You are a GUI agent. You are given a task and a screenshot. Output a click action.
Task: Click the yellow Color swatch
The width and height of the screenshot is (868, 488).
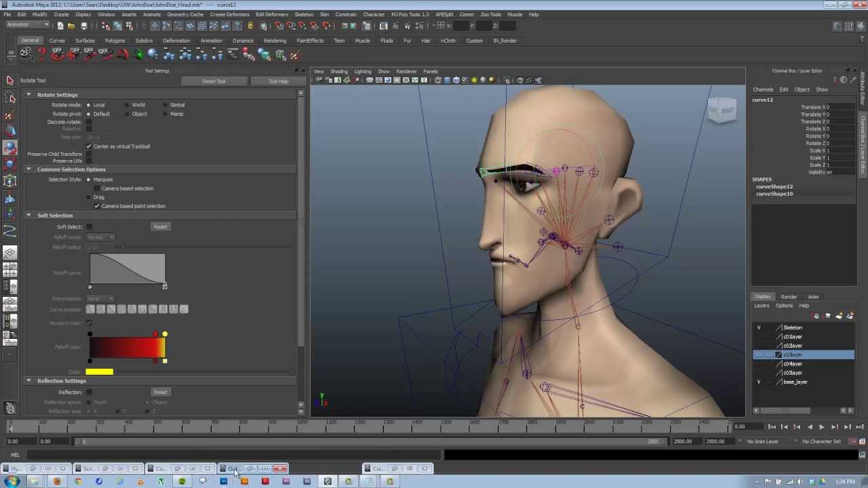pos(100,371)
